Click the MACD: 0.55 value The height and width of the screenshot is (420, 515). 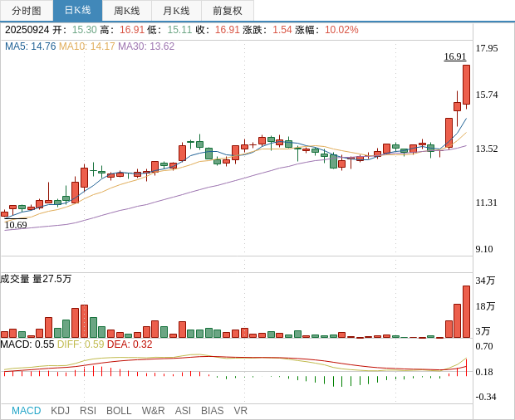27,344
